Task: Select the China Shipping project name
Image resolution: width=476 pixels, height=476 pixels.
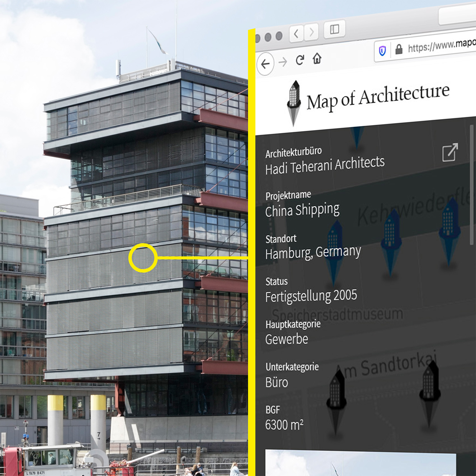Action: [x=302, y=210]
